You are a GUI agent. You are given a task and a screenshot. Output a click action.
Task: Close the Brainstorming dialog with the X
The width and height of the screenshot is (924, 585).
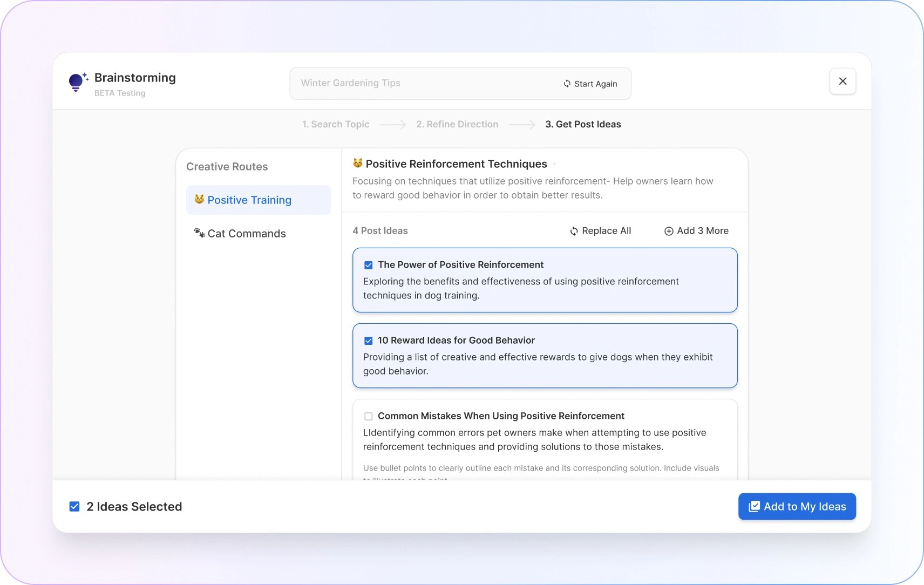click(843, 81)
